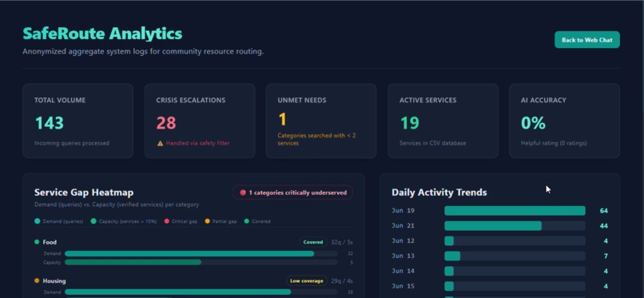
Task: Click the Anonymized aggregate system logs subtitle
Action: 143,52
